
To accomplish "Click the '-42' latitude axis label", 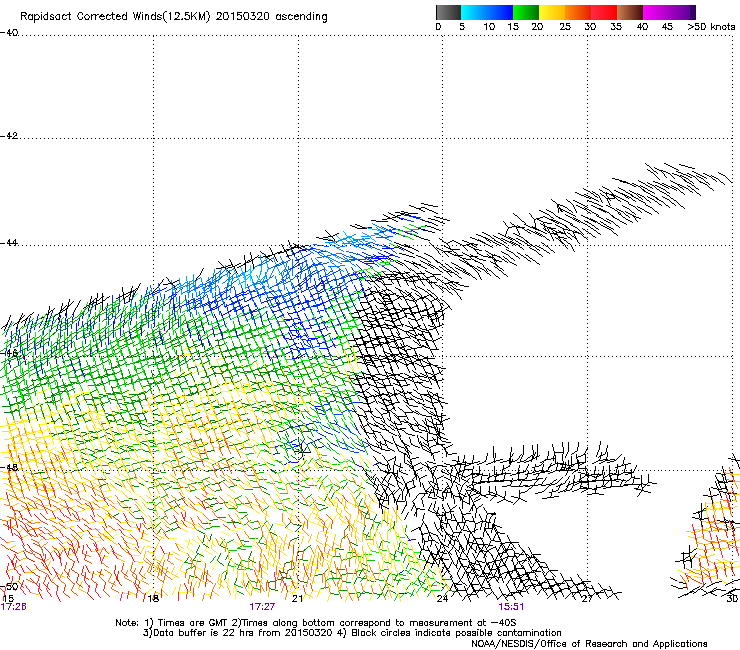I will pyautogui.click(x=9, y=136).
